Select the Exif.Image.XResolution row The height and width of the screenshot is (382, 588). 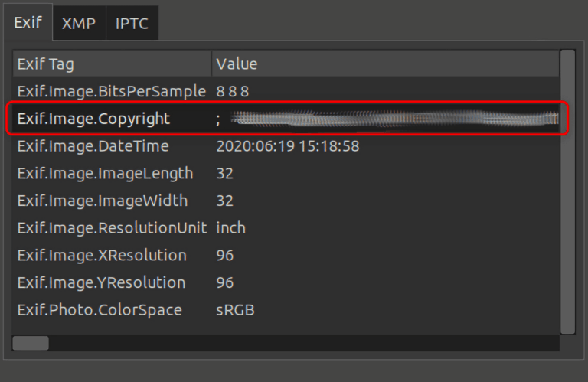102,256
